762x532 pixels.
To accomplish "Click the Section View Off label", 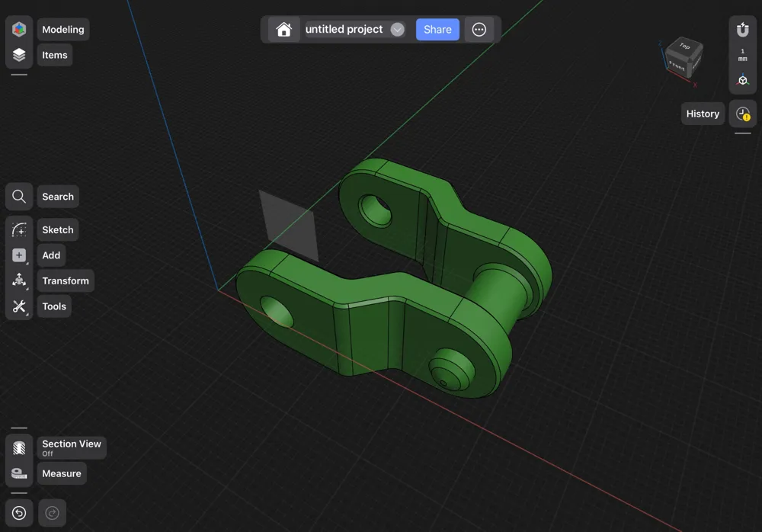I will [x=72, y=448].
